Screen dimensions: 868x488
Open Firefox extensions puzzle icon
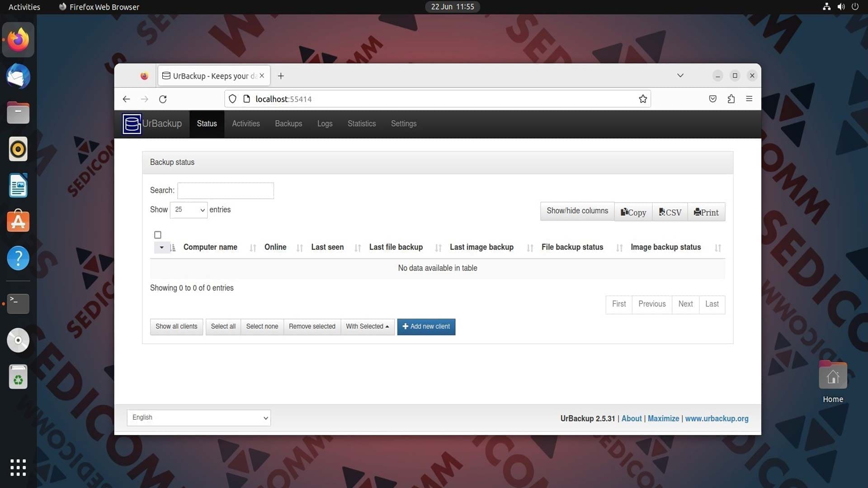(x=731, y=99)
